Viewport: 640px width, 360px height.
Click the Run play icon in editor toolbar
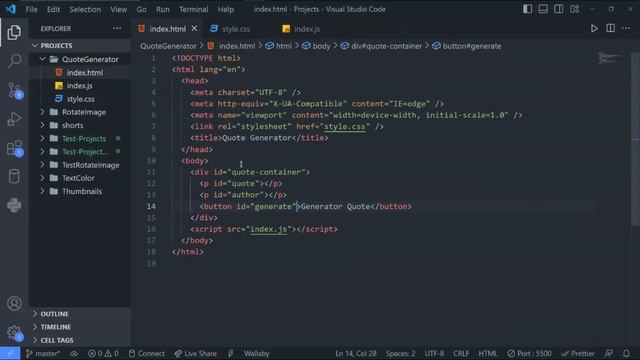pos(594,29)
